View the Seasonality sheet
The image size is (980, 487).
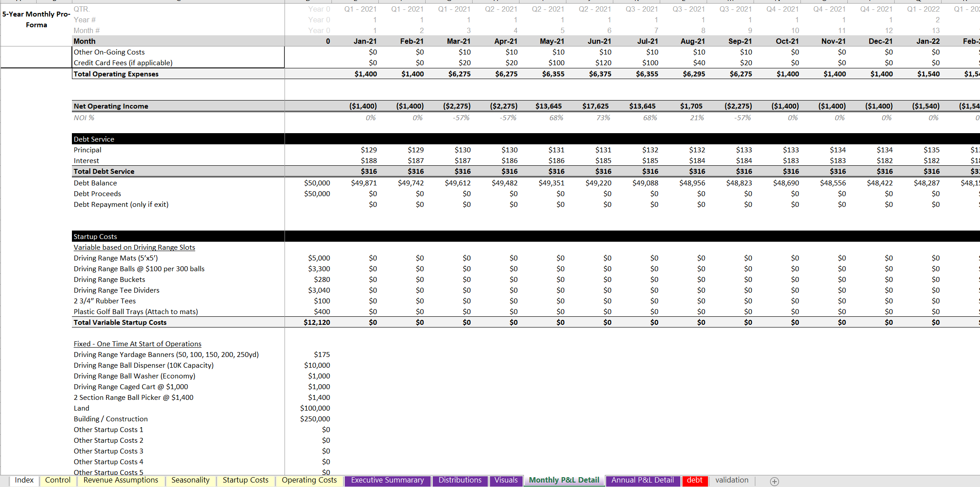click(190, 480)
